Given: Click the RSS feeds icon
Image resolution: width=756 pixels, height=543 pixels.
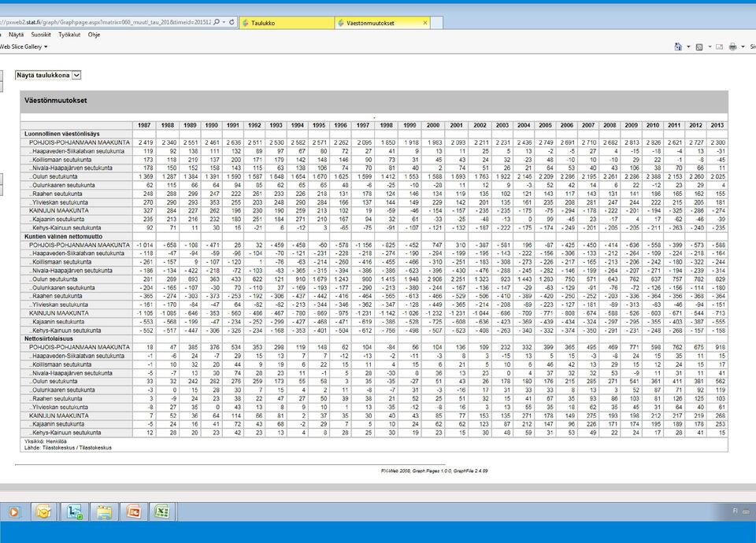Looking at the screenshot, I should pos(699,46).
